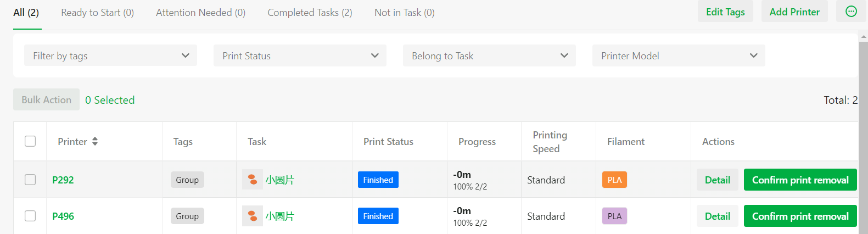Screen dimensions: 868x234
Task: Click the Finished status badge for P292
Action: [x=378, y=180]
